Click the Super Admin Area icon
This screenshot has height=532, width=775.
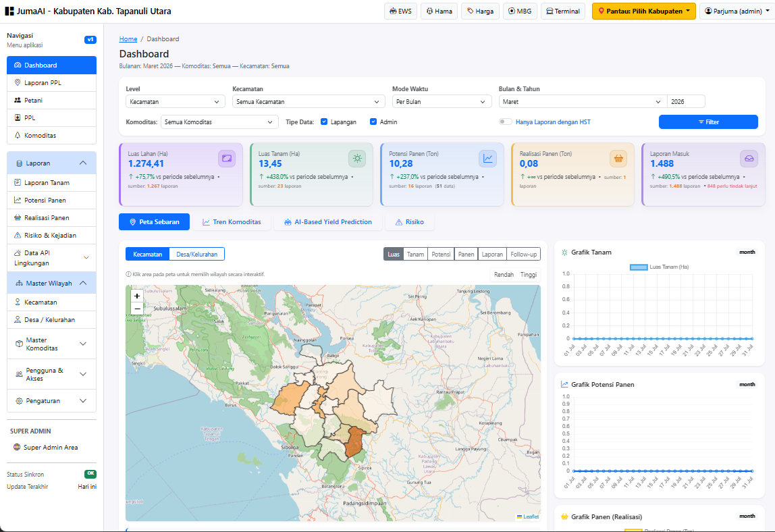point(18,448)
